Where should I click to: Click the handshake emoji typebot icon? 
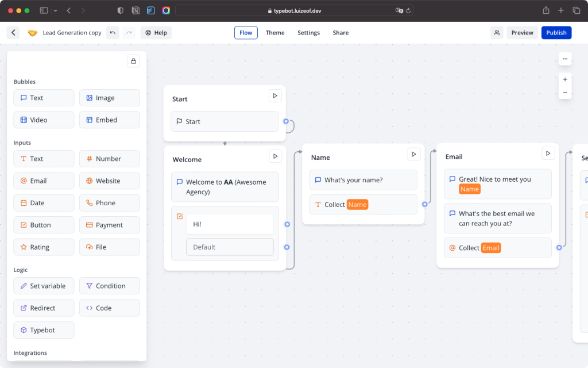click(x=33, y=33)
